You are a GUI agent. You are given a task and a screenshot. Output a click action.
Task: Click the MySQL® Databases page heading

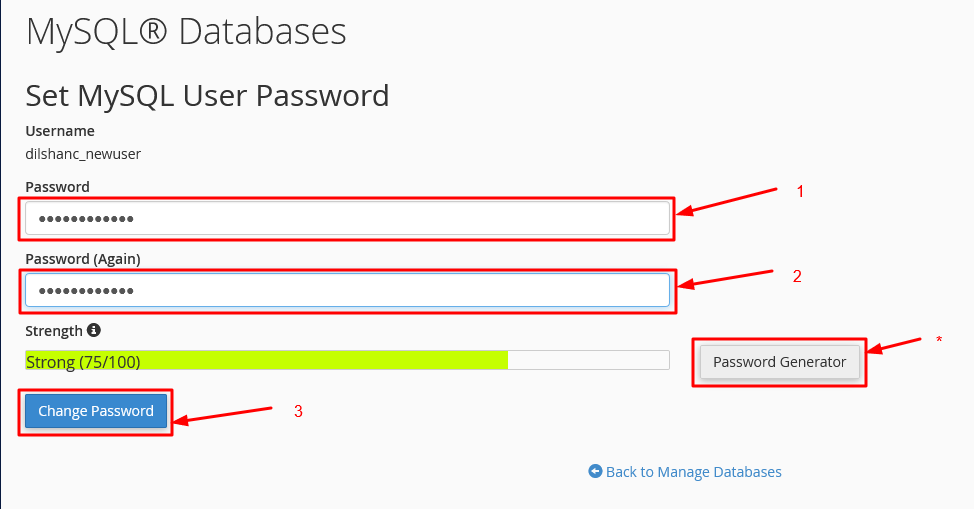(x=186, y=32)
